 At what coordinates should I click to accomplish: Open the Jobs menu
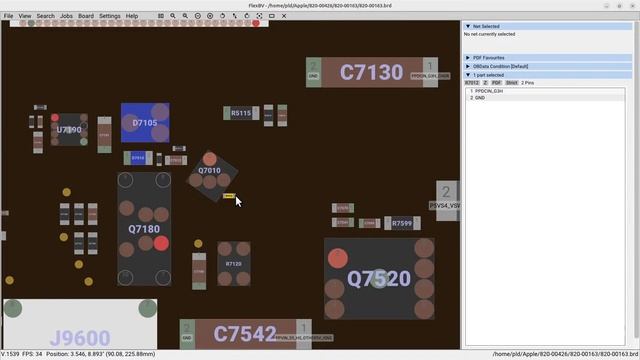click(66, 16)
